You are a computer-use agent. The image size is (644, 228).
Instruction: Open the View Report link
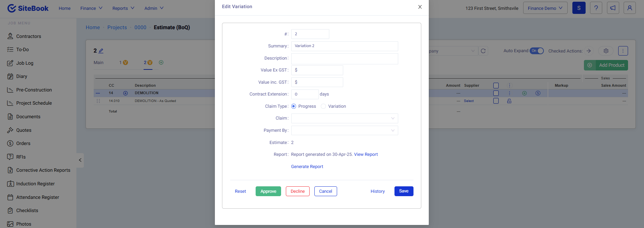point(366,154)
